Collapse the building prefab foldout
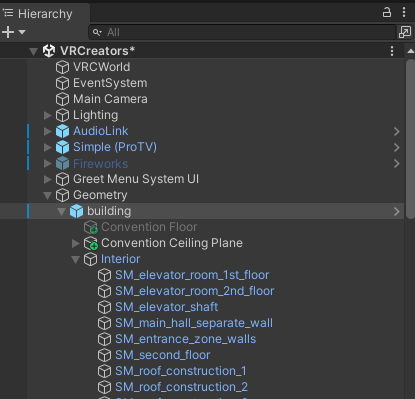The image size is (415, 399). pyautogui.click(x=61, y=212)
